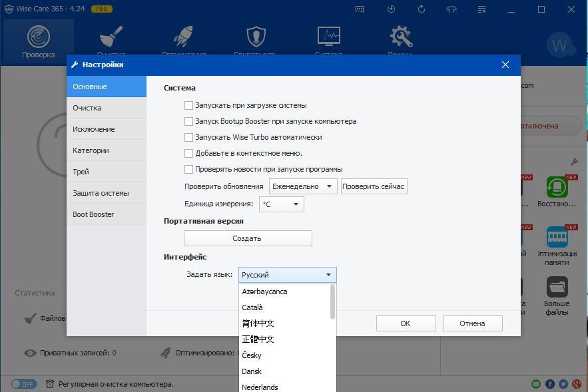Open the °C unit dropdown
The width and height of the screenshot is (588, 392).
click(x=281, y=204)
